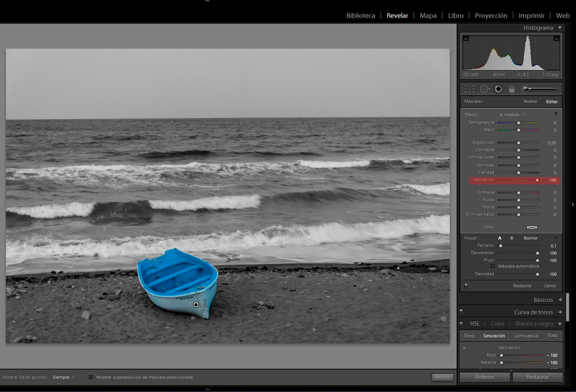Expand the Básicos panel
The image size is (576, 392).
(x=560, y=300)
